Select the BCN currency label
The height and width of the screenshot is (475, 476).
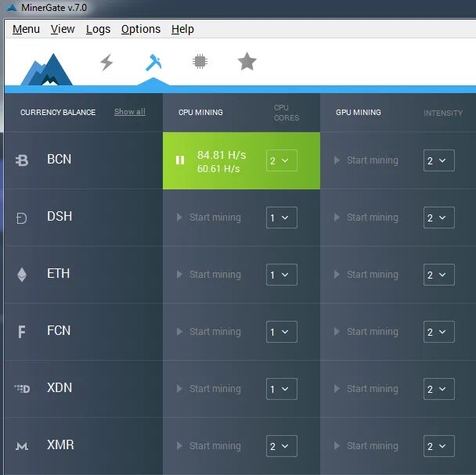(x=59, y=160)
